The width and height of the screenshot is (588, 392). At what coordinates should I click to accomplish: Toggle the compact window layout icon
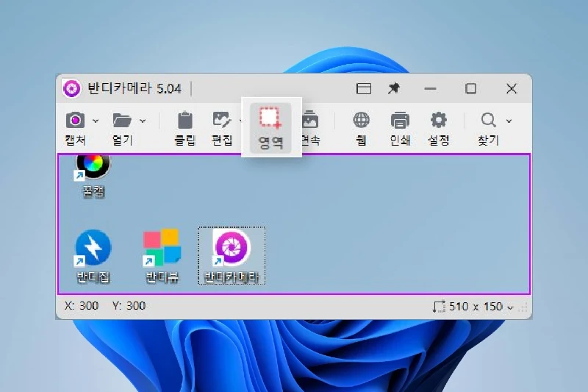click(x=364, y=89)
